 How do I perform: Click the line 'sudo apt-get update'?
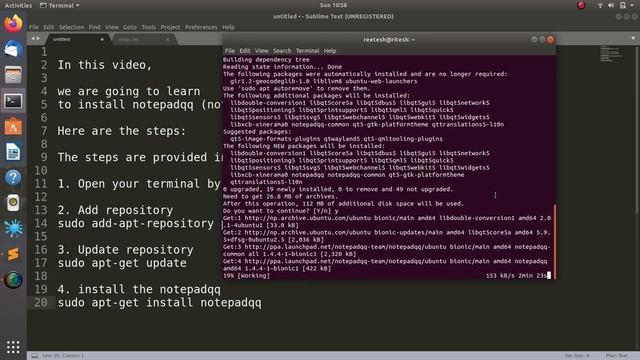(x=122, y=263)
